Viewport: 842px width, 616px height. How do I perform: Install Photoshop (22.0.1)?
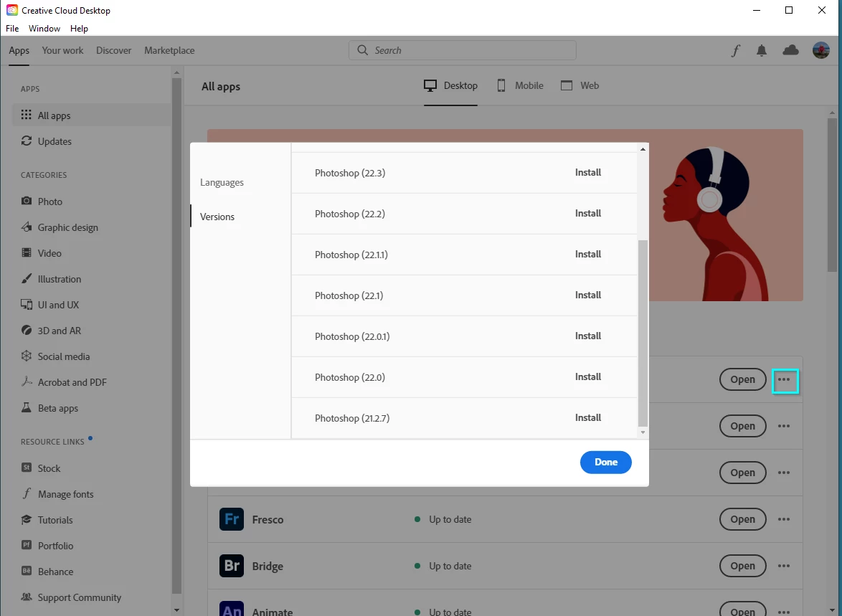(588, 336)
